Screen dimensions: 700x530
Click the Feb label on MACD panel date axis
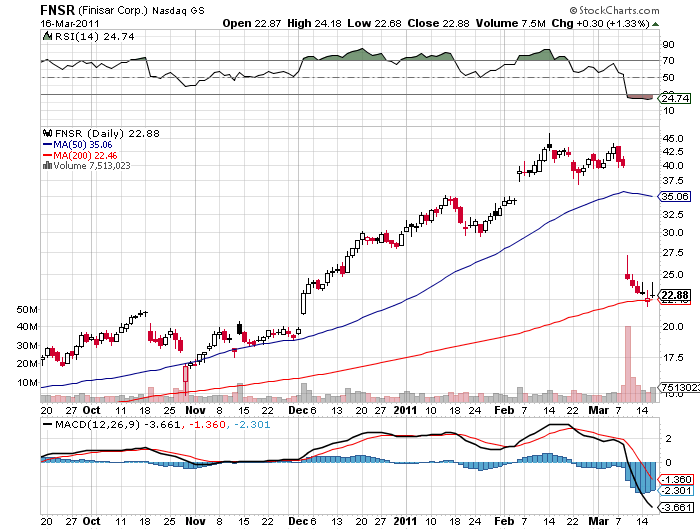pos(504,521)
